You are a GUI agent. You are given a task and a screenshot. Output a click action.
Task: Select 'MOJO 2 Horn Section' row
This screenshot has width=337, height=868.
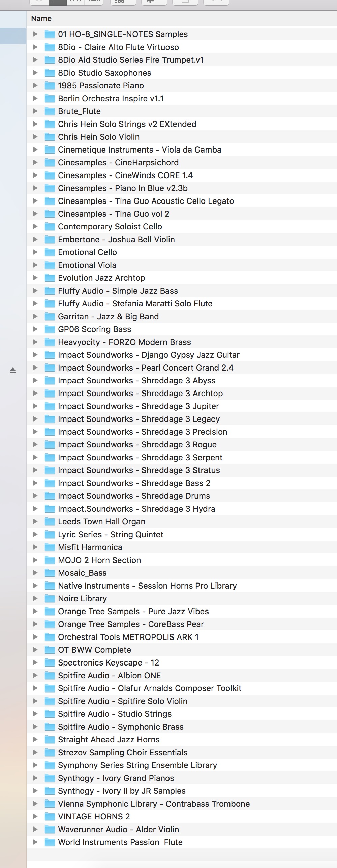pos(182,560)
